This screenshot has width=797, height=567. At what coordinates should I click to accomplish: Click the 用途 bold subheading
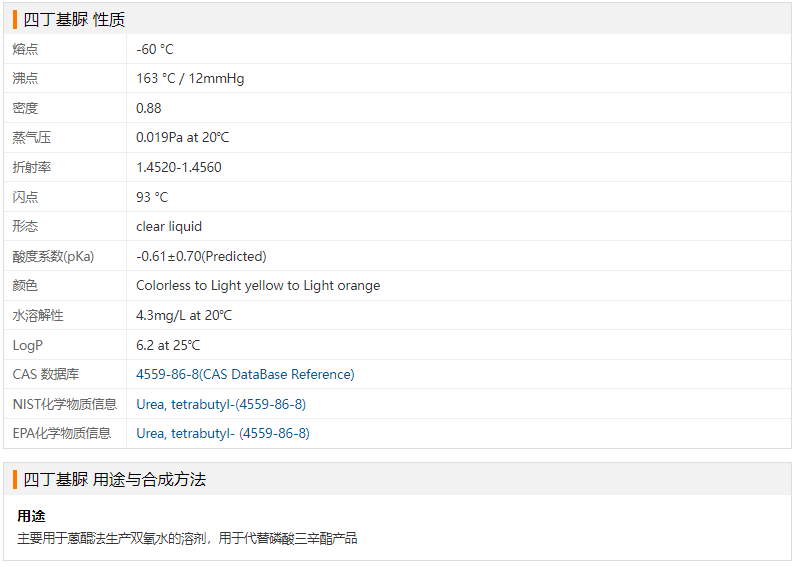coord(31,516)
